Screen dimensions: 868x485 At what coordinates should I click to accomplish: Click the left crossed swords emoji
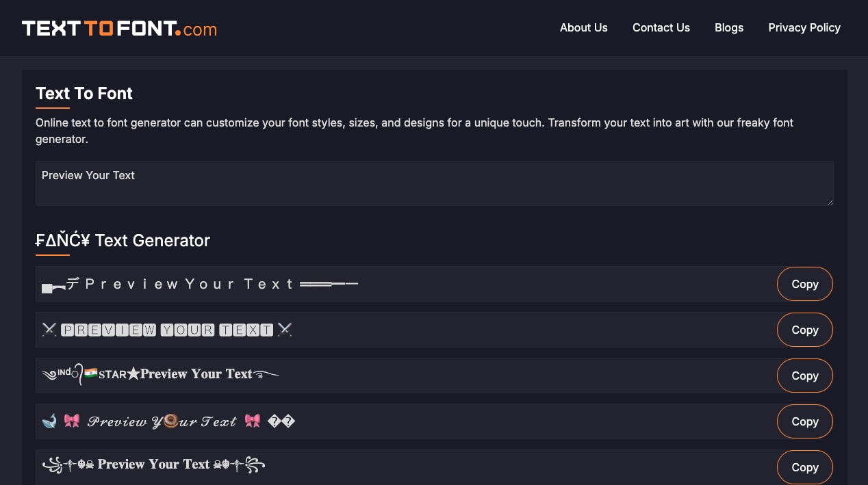click(x=49, y=330)
